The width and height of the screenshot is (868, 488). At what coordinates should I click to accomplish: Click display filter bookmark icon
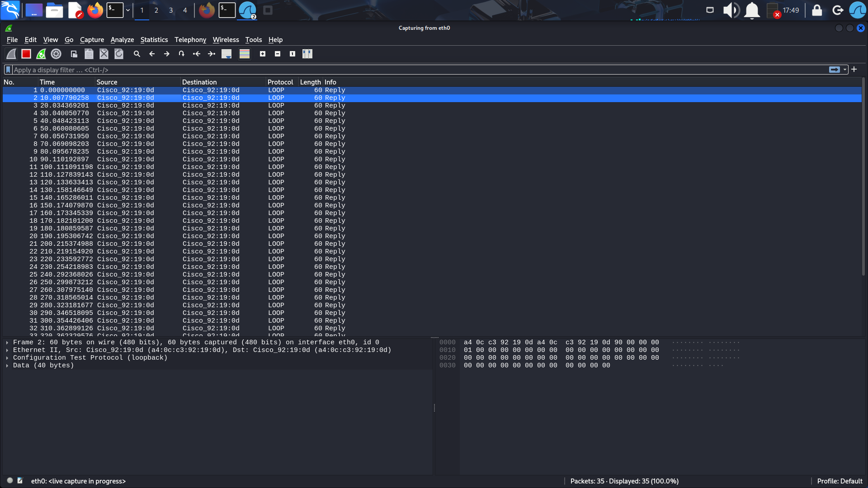(8, 70)
